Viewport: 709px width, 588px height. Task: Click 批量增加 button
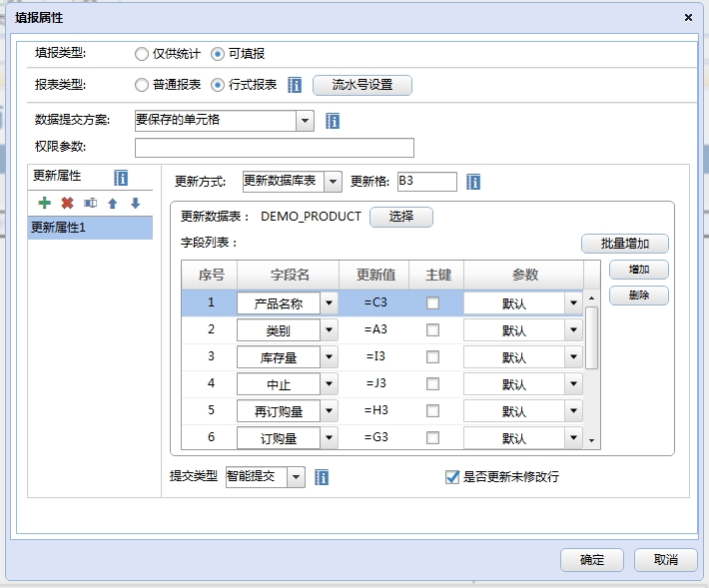coord(625,244)
